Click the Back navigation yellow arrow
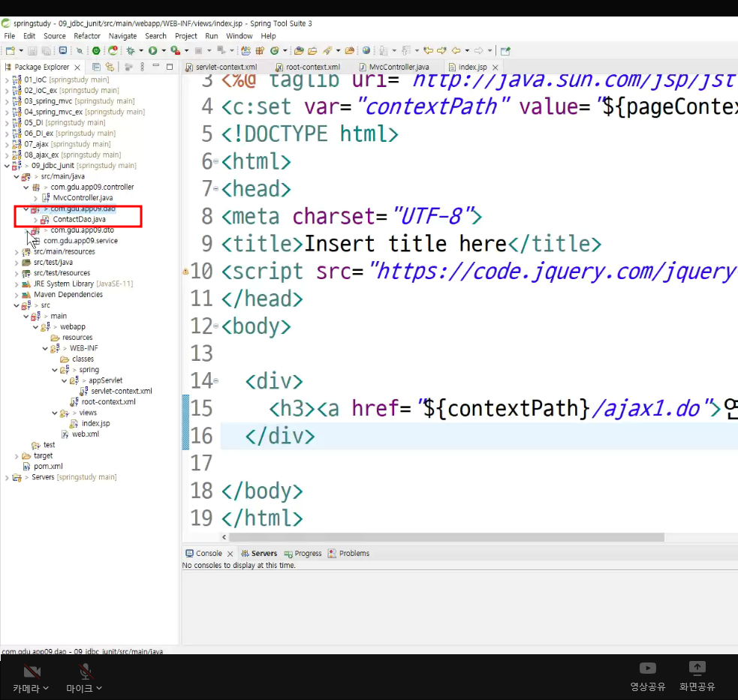This screenshot has height=700, width=738. click(x=456, y=51)
